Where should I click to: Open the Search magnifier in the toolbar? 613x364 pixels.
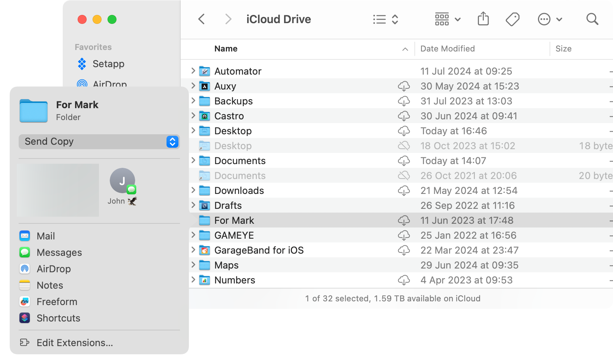(592, 19)
